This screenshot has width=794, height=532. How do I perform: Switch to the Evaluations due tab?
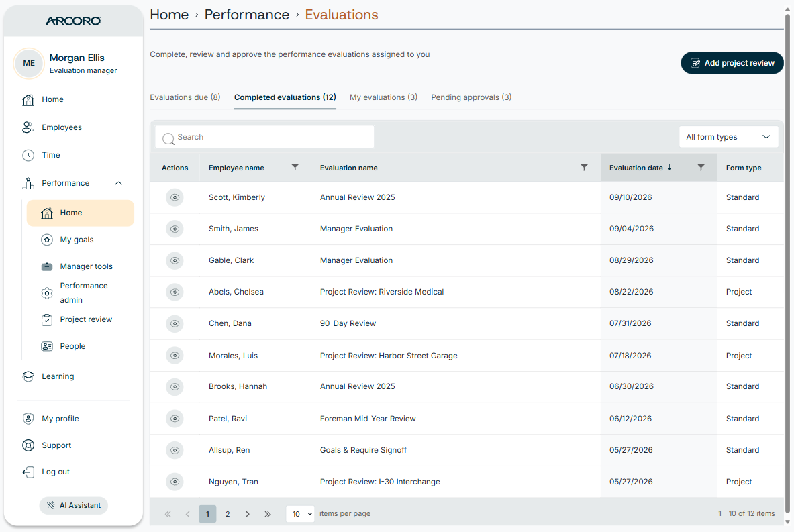[185, 97]
